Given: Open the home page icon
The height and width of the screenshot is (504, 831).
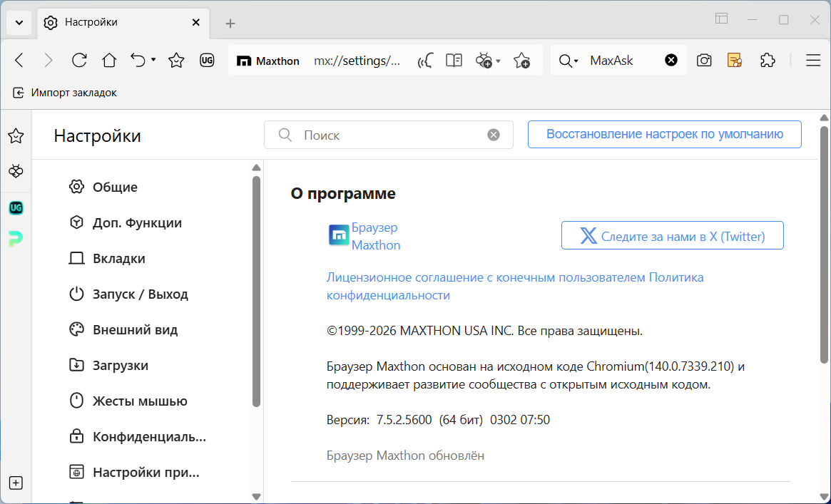Looking at the screenshot, I should tap(109, 61).
